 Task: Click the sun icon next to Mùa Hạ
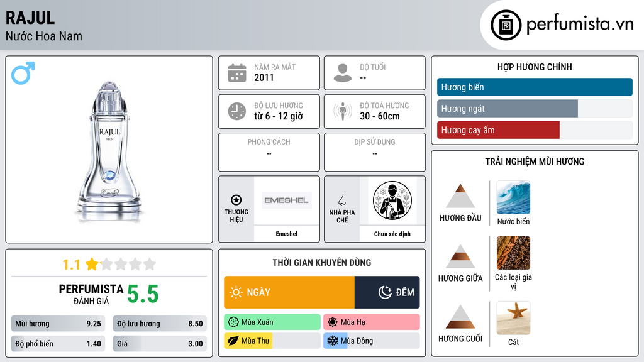[x=333, y=322]
